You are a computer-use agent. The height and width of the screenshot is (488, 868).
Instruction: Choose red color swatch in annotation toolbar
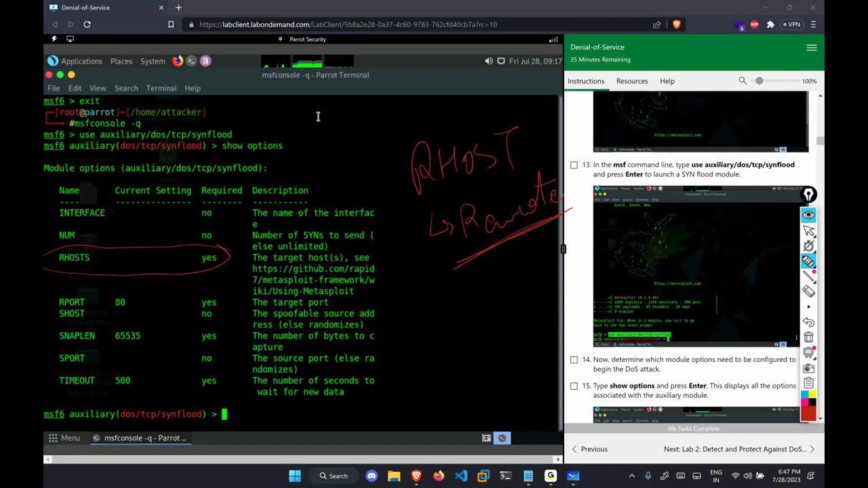click(808, 413)
